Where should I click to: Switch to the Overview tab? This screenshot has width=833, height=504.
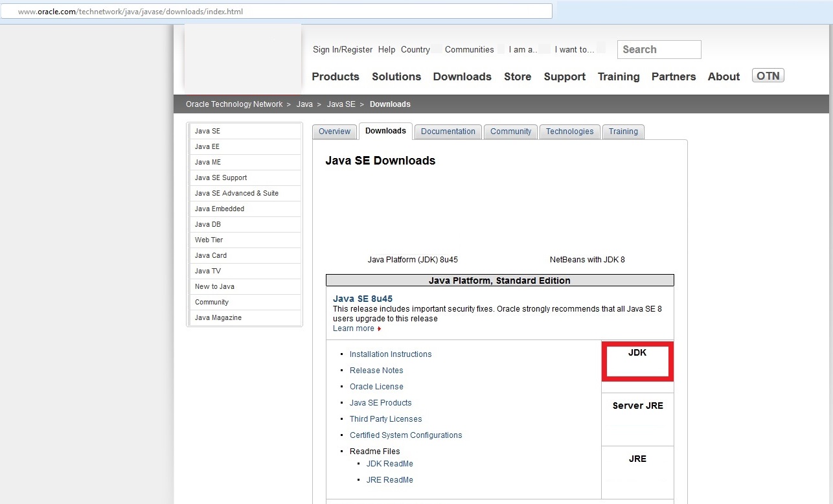coord(334,132)
